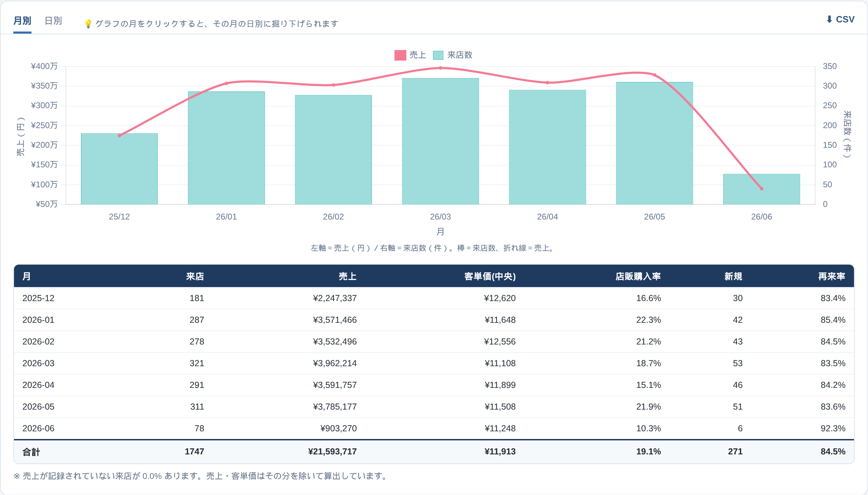868x495 pixels.
Task: Click the 26/05 bar in chart
Action: (654, 143)
